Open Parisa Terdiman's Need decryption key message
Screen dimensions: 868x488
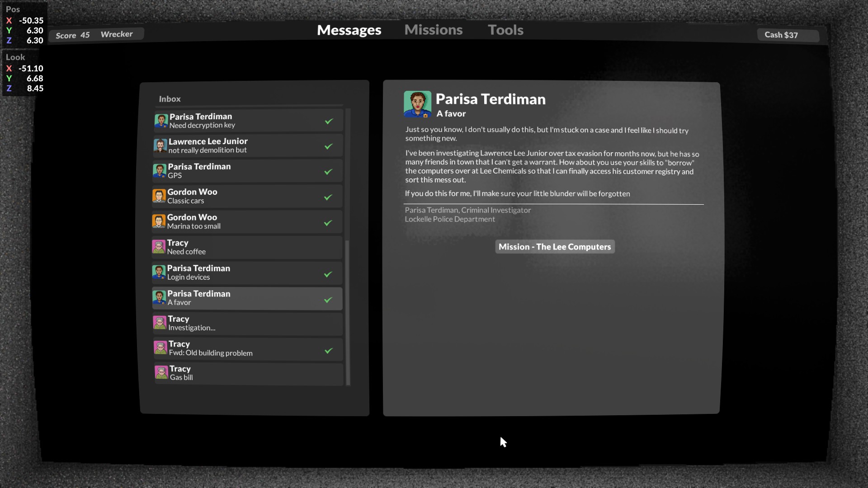(248, 121)
